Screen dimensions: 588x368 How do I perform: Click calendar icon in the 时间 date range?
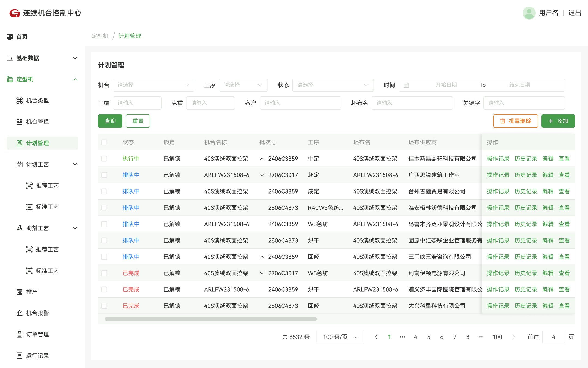406,85
